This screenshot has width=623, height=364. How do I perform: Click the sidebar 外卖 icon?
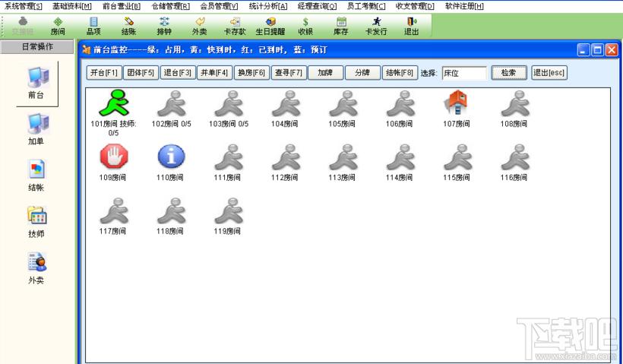[x=36, y=268]
